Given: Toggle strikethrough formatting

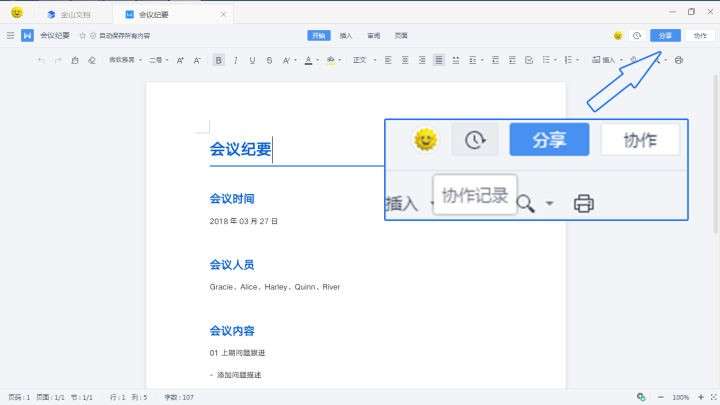Looking at the screenshot, I should pyautogui.click(x=269, y=60).
